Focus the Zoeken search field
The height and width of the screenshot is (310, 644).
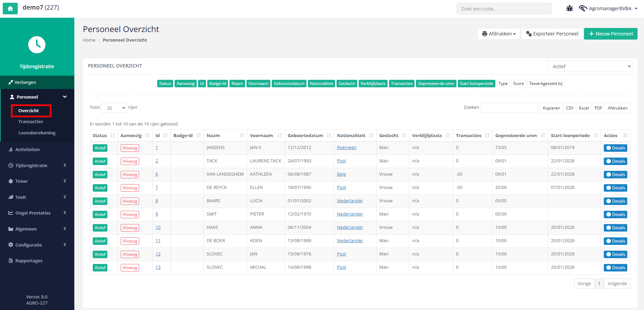pos(509,108)
